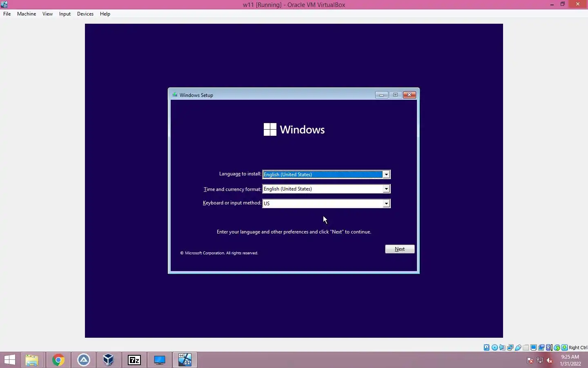The image size is (588, 368).
Task: Click the shared folders status icon
Action: click(526, 348)
